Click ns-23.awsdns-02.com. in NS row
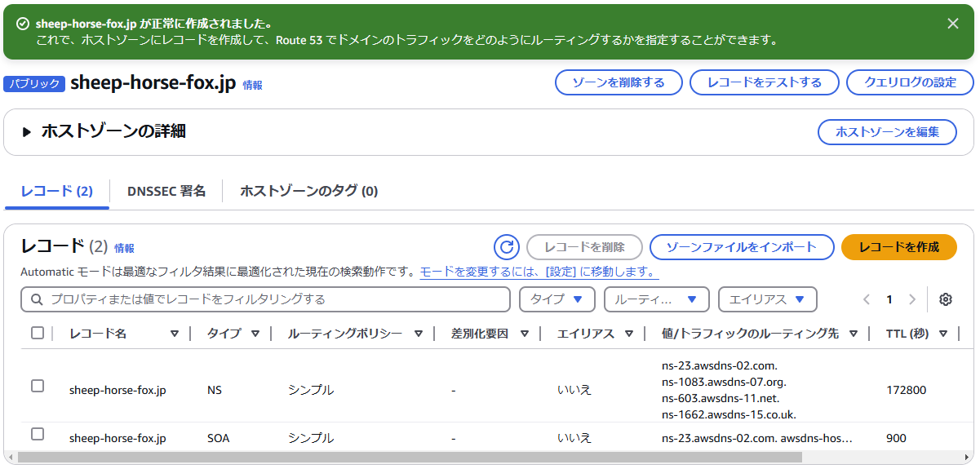Viewport: 980px width, 469px height. point(720,365)
